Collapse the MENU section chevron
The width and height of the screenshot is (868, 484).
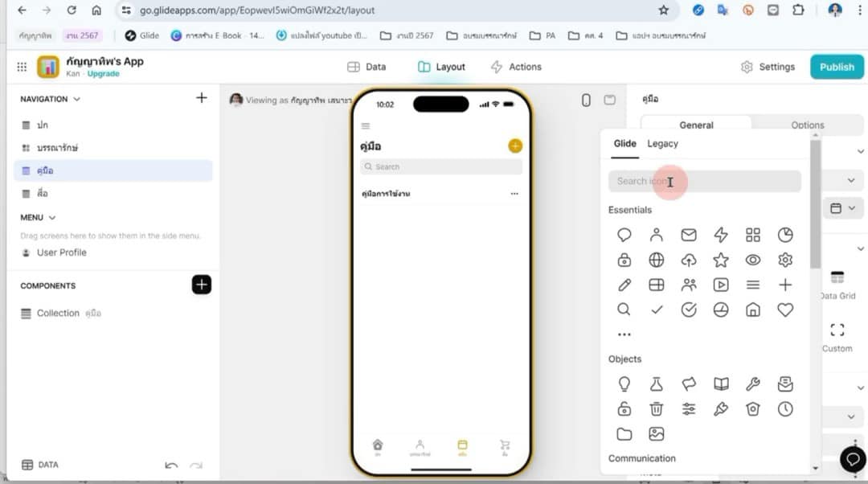tap(52, 218)
